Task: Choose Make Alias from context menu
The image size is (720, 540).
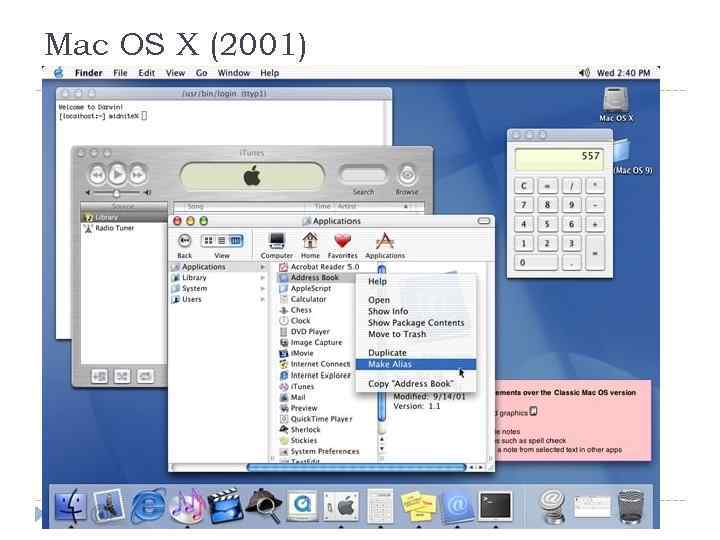Action: click(x=416, y=364)
